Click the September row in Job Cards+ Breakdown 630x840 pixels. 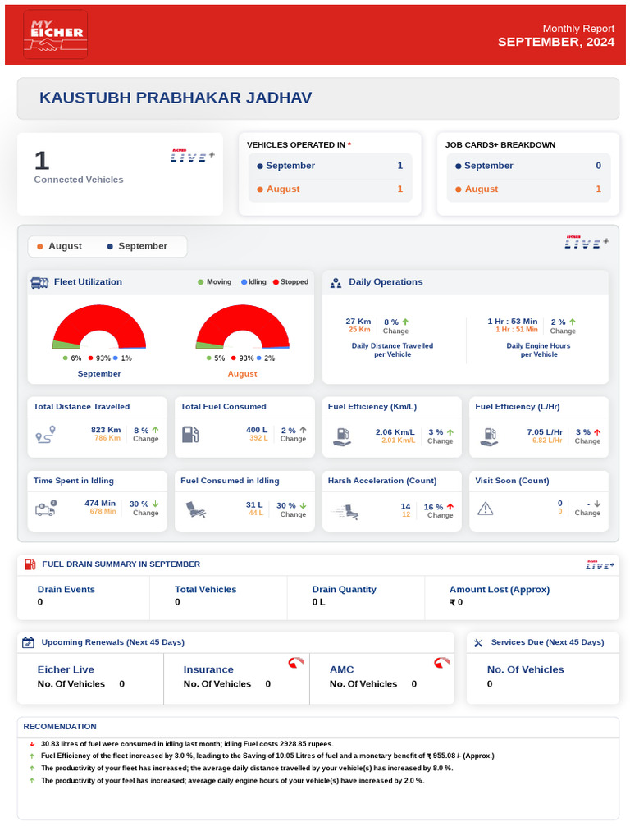[528, 166]
